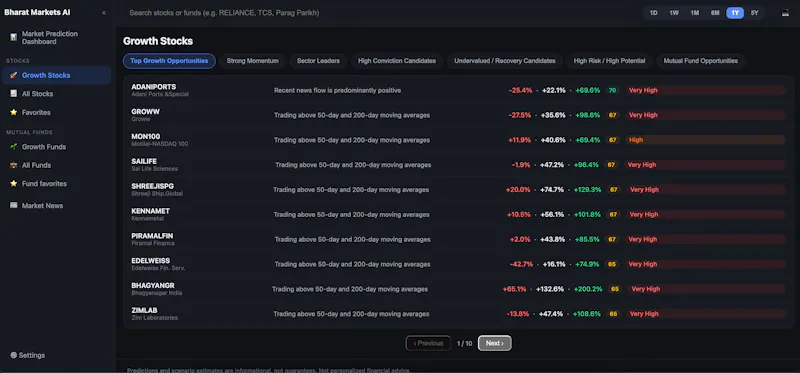Screen dimensions: 800x373
Task: Switch to High Risk / High Potential tab
Action: (x=609, y=61)
